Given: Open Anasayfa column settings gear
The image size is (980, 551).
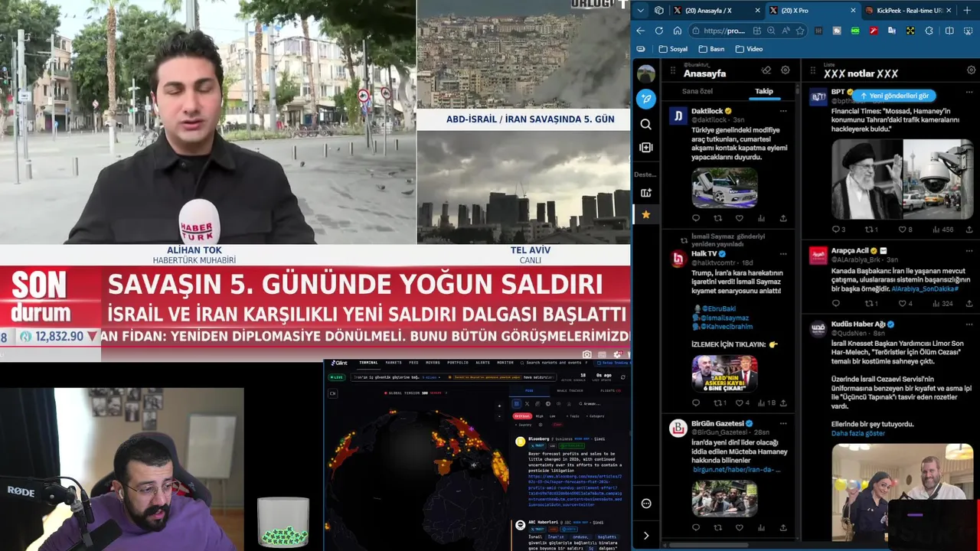Looking at the screenshot, I should (x=785, y=70).
